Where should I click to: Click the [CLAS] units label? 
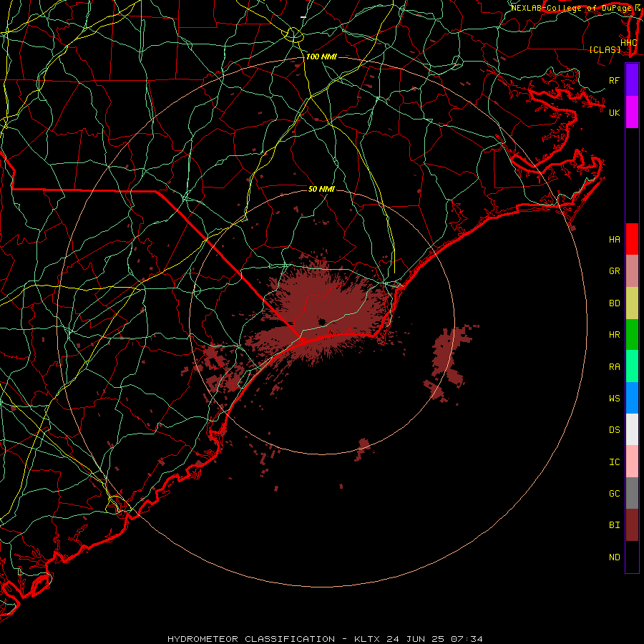pyautogui.click(x=605, y=50)
